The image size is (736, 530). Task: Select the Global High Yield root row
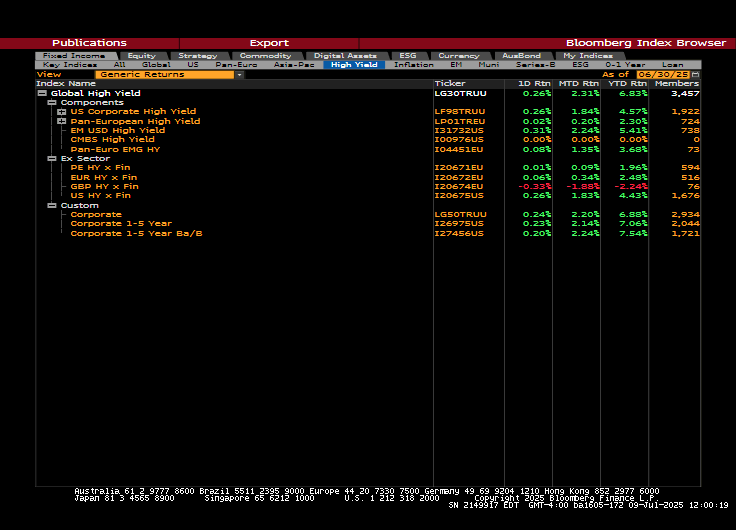click(x=96, y=93)
